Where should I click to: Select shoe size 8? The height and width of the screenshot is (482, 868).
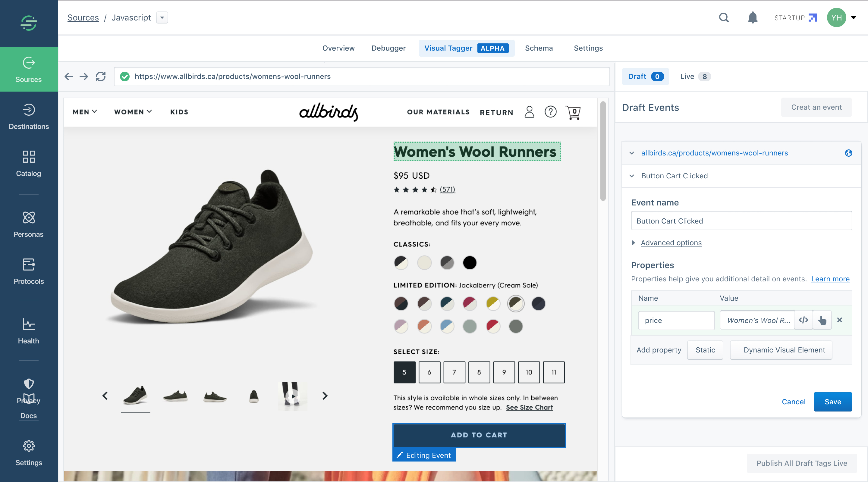point(479,372)
